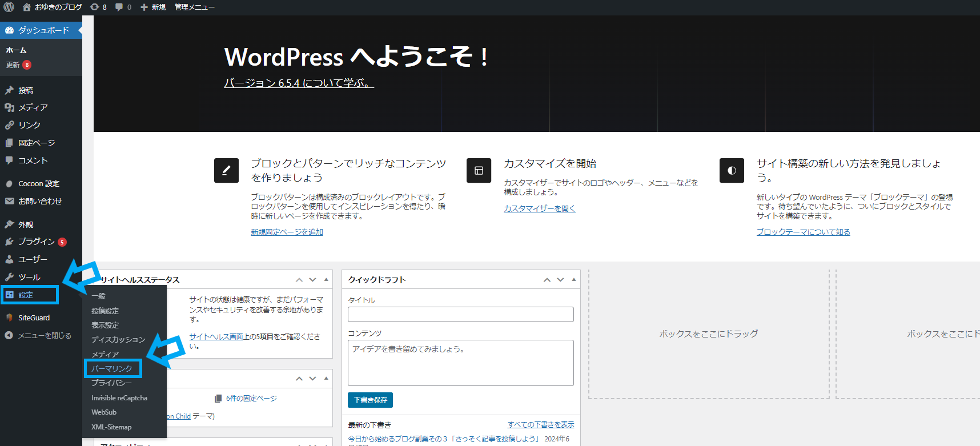Screen dimensions: 980x446
Task: Click the pages icon next to 6件の固定ページ
Action: click(x=218, y=399)
